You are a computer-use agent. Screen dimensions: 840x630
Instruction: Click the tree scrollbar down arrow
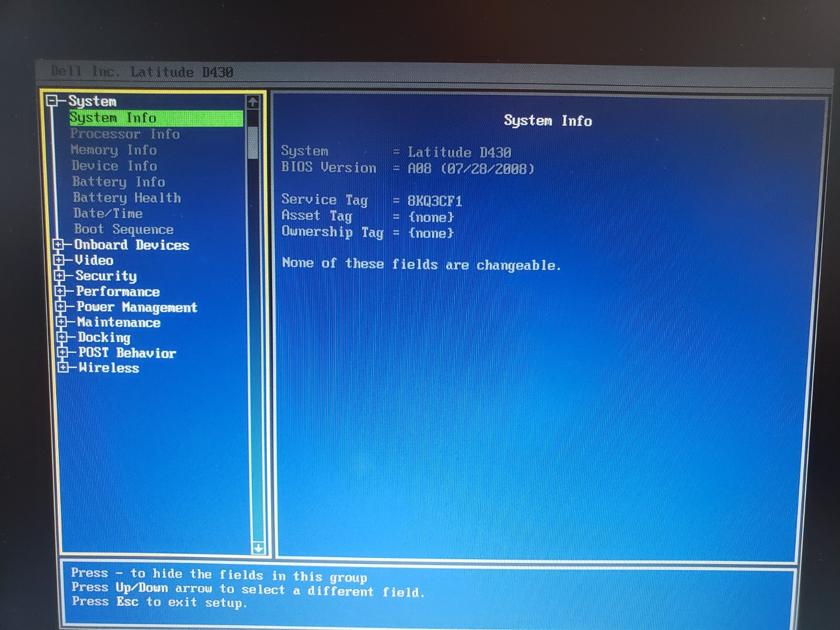[x=258, y=549]
